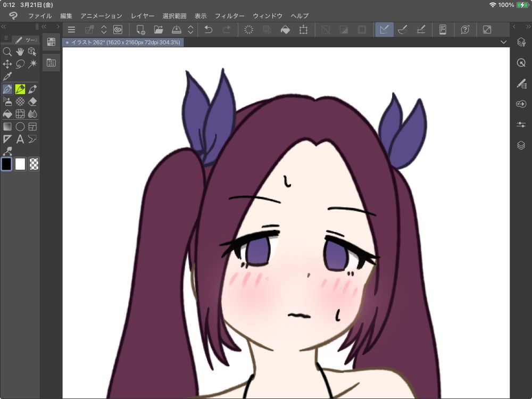Select the Liquify tool
The width and height of the screenshot is (532, 399).
point(20,114)
